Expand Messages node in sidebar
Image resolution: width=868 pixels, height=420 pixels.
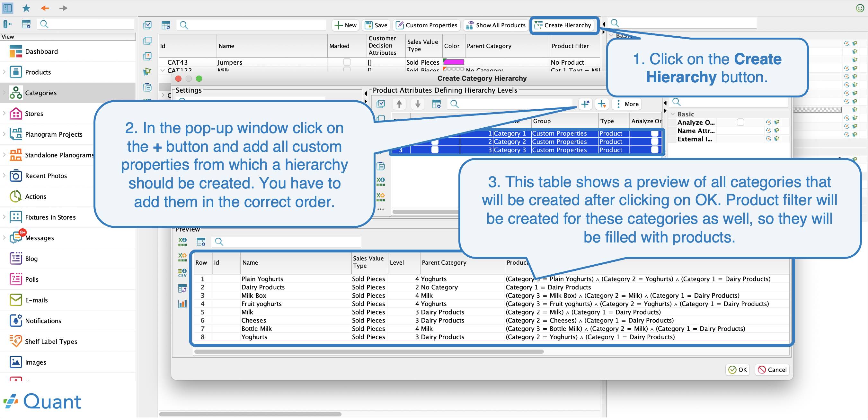tap(4, 239)
